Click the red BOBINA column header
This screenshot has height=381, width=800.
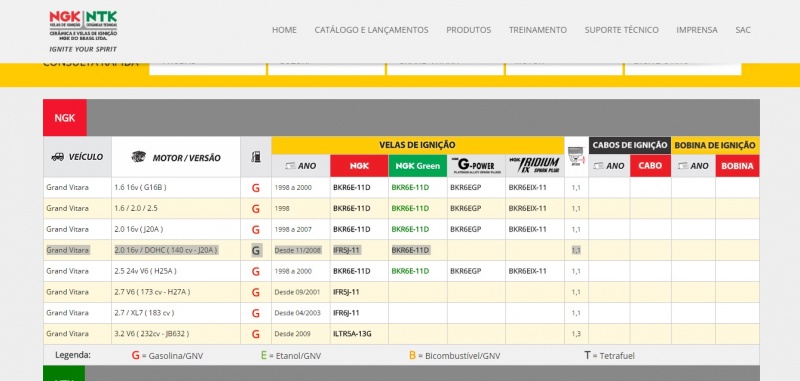[x=737, y=166]
